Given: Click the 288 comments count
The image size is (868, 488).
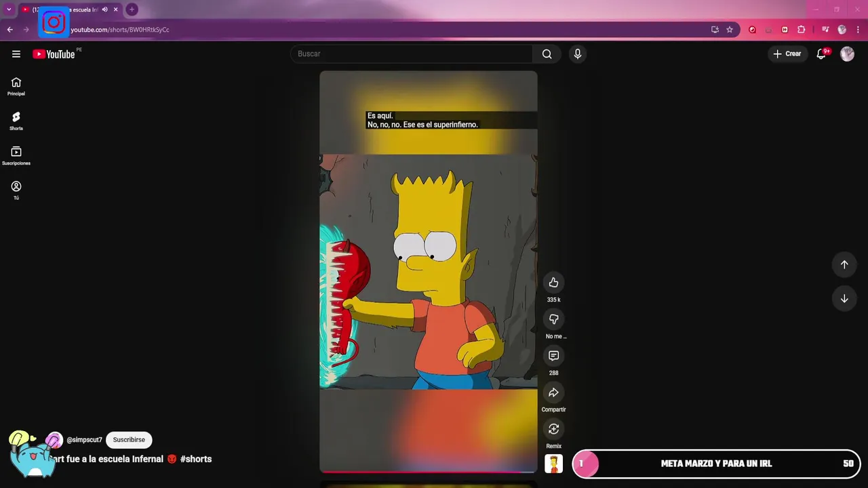Looking at the screenshot, I should (553, 373).
